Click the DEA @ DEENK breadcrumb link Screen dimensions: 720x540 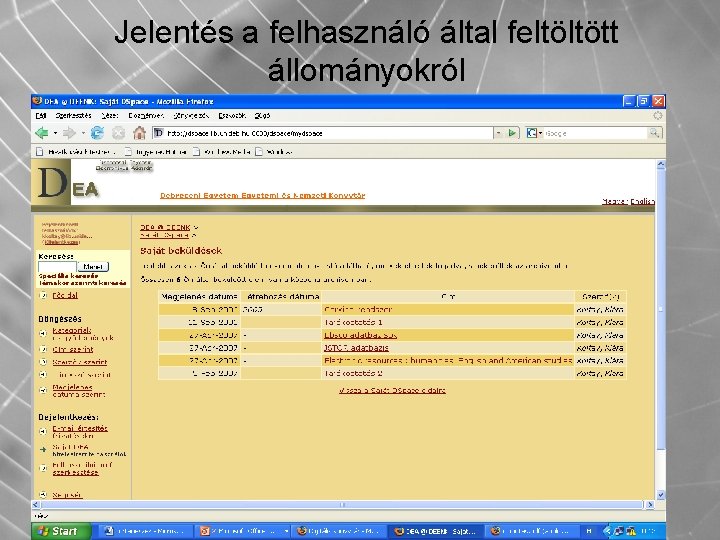[165, 227]
